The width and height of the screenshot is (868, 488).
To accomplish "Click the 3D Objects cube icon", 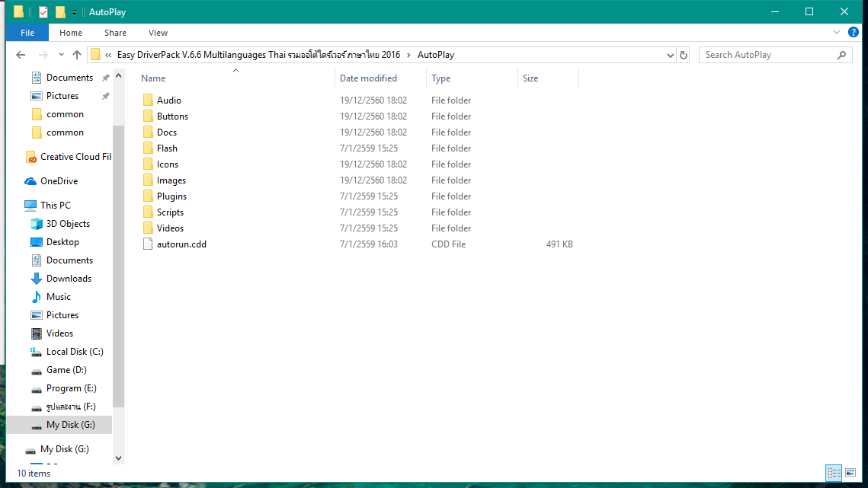I will point(37,224).
